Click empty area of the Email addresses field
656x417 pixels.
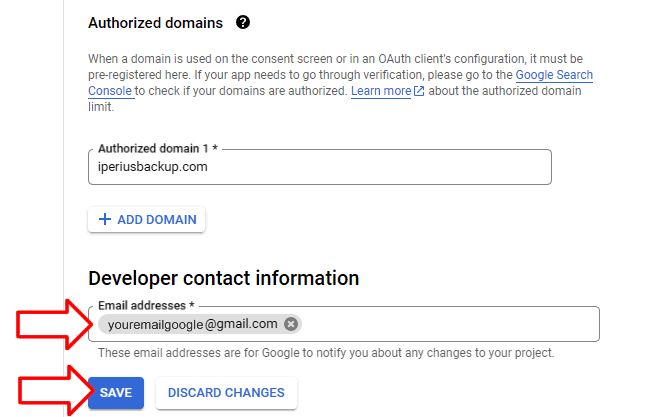click(450, 324)
